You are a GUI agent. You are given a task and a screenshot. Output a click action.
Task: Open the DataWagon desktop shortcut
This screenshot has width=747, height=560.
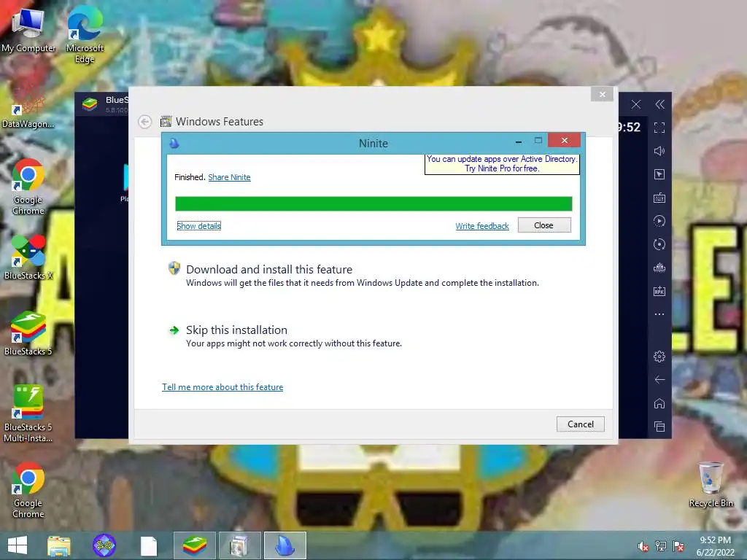click(28, 107)
